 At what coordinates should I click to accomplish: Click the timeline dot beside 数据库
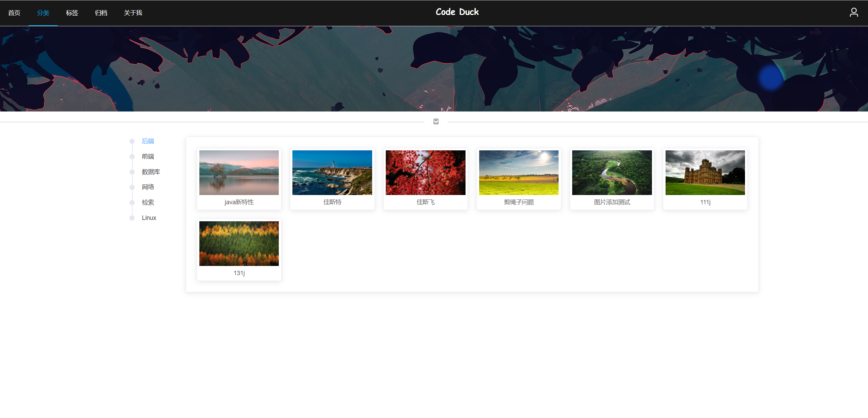tap(132, 172)
